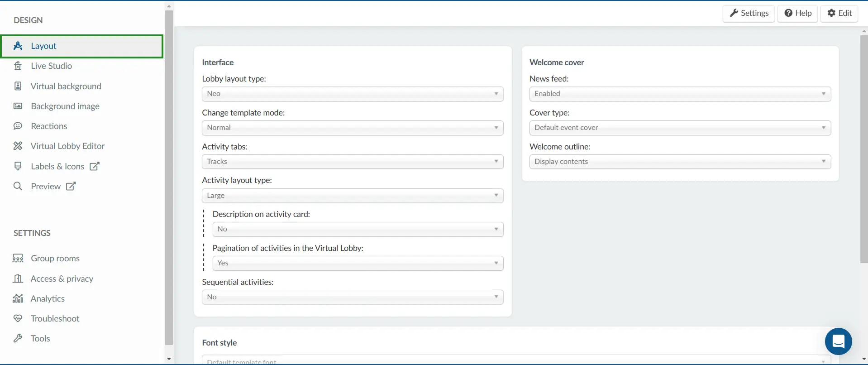Go to Group rooms settings
The height and width of the screenshot is (365, 868).
click(55, 258)
